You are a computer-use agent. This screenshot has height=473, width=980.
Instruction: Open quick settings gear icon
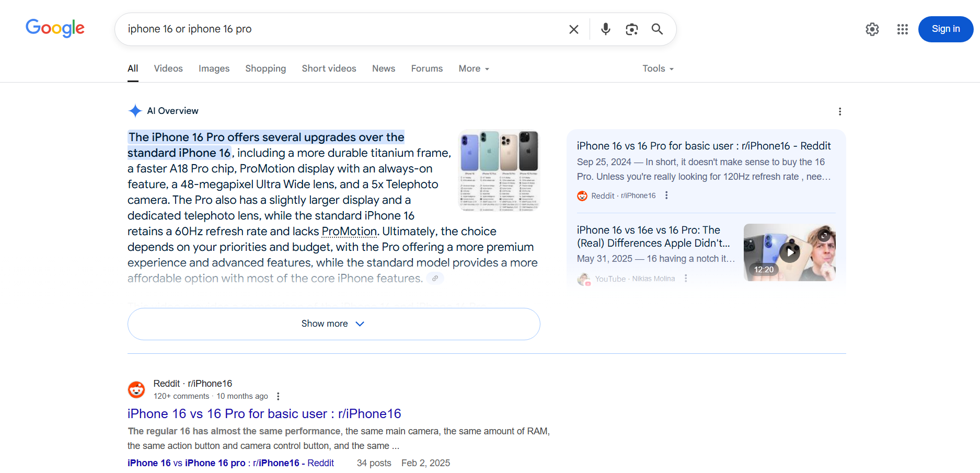[x=872, y=29]
